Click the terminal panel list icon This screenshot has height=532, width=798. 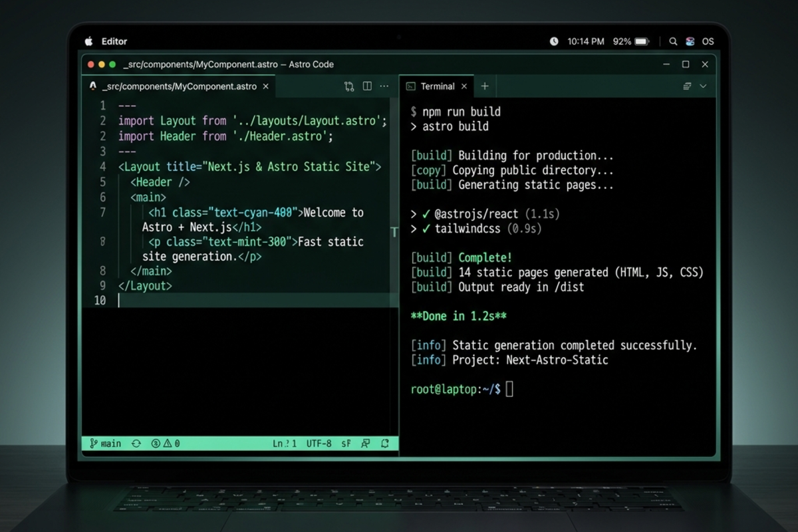point(688,86)
